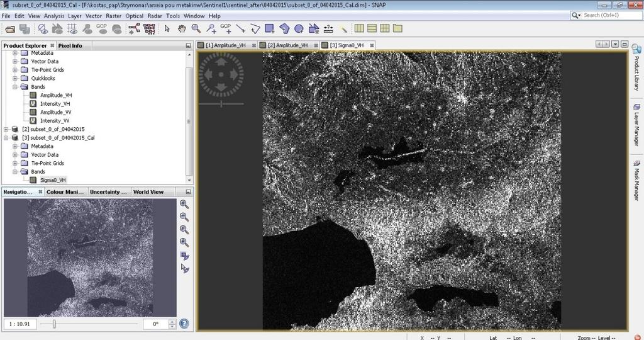
Task: Switch to the Pixel Info tab
Action: [x=70, y=45]
